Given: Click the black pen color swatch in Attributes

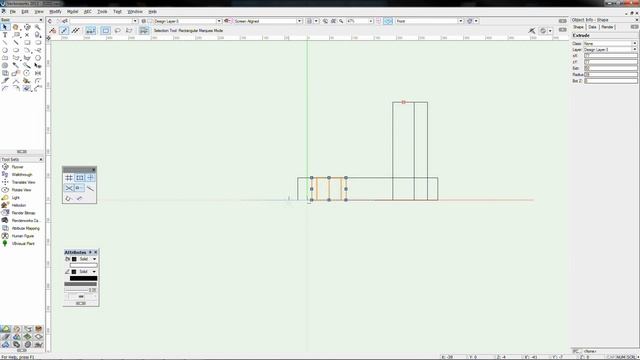Looking at the screenshot, I should pos(83,278).
